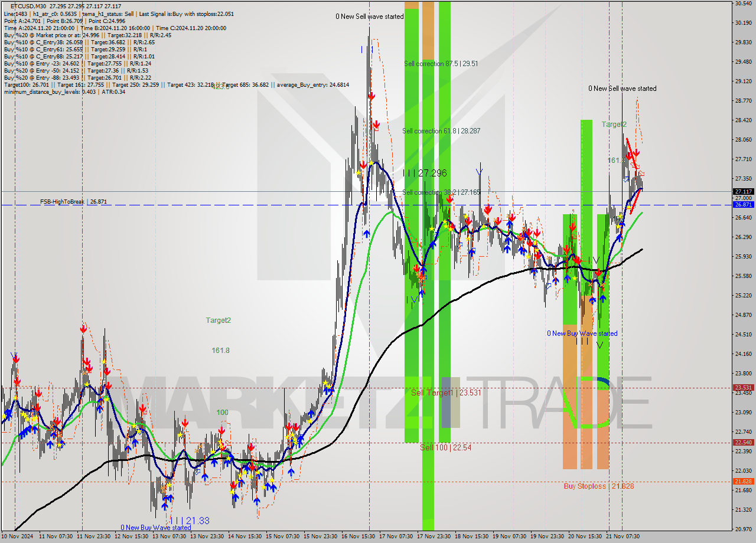The height and width of the screenshot is (543, 756).
Task: Click the I I I 27.296 wave label
Action: [x=424, y=174]
